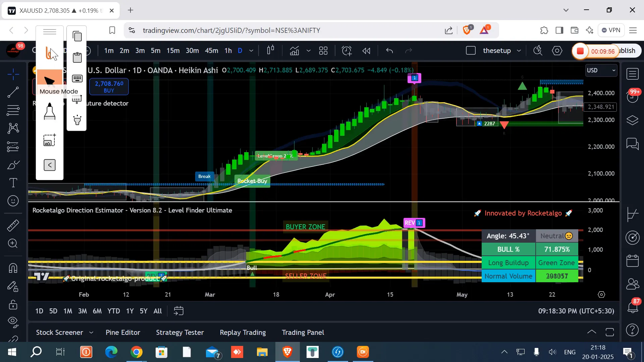644x362 pixels.
Task: Select the trend line drawing tool
Action: tap(13, 92)
